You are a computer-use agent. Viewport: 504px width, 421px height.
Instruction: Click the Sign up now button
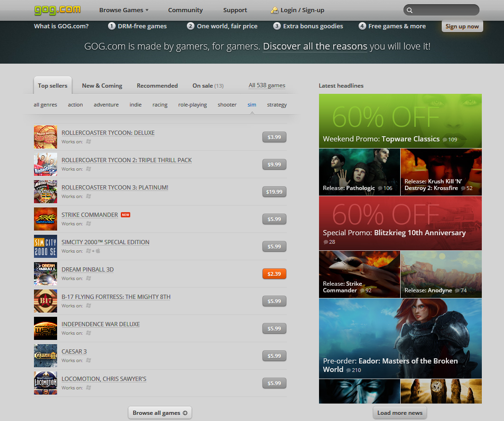[462, 26]
